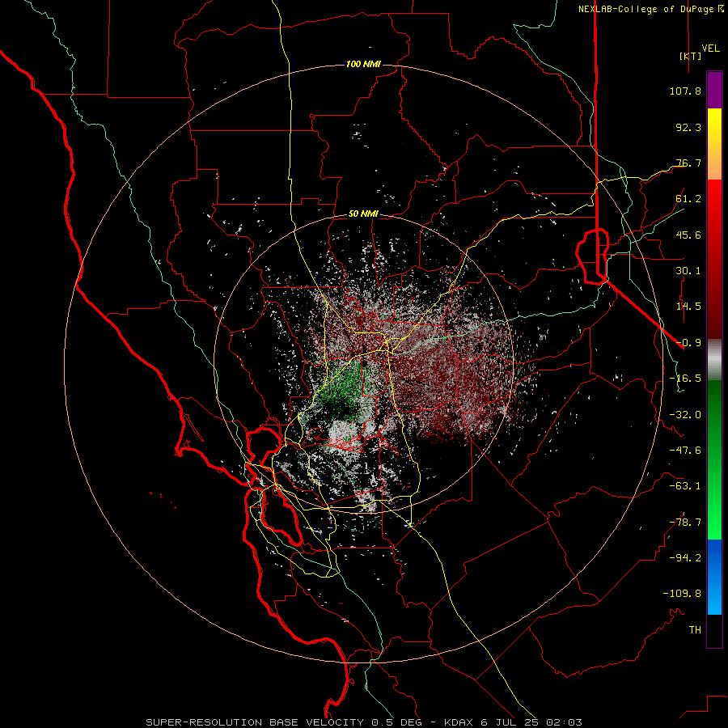This screenshot has height=728, width=728.
Task: Click the 92.3 velocity scale value
Action: pyautogui.click(x=688, y=127)
